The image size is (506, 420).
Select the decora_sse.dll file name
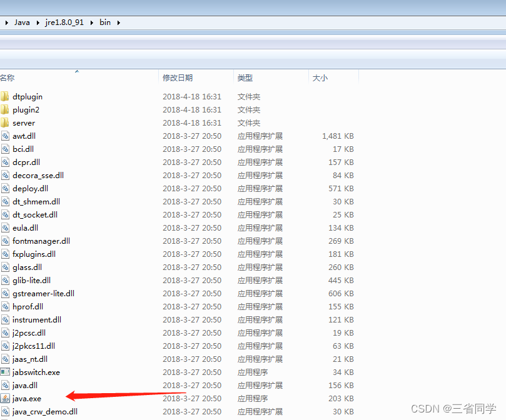click(x=38, y=175)
